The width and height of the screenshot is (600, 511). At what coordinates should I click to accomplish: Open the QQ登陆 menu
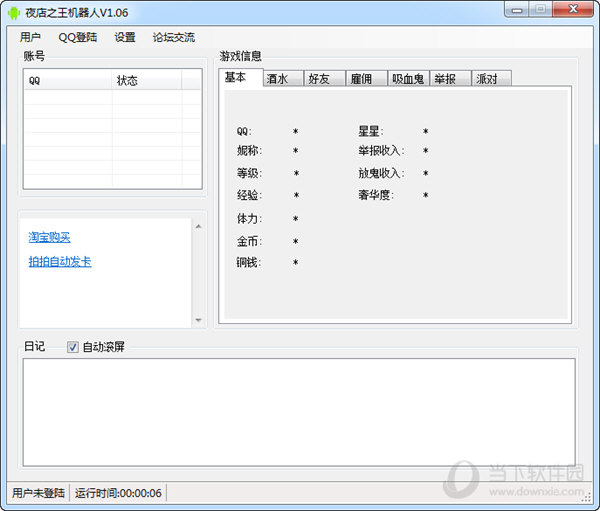pyautogui.click(x=78, y=37)
